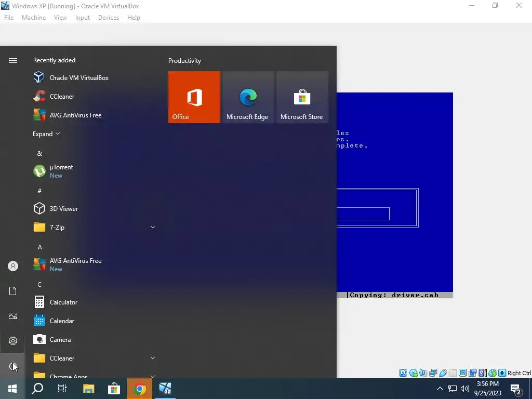Expand the Start menu hamburger
The height and width of the screenshot is (399, 532).
[x=13, y=60]
